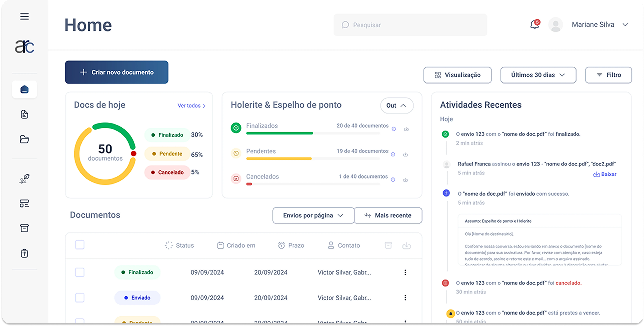Open the trash bin icon in sidebar
The width and height of the screenshot is (644, 326).
click(x=24, y=253)
